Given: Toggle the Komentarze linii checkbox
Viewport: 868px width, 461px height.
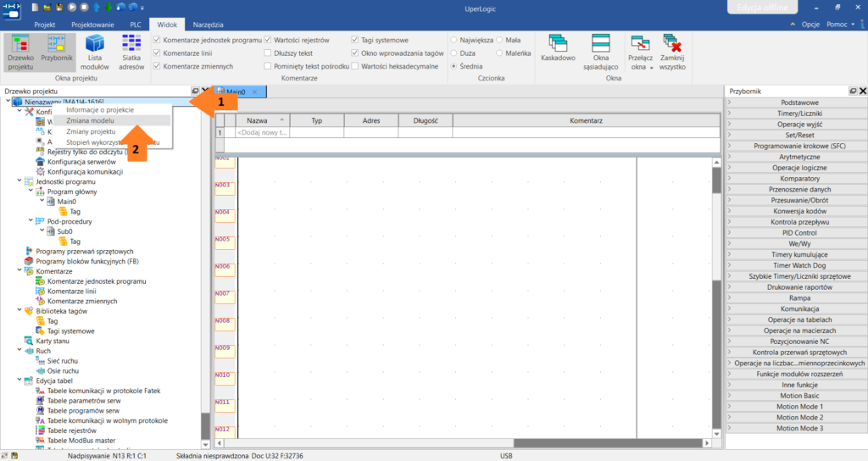Looking at the screenshot, I should [157, 53].
